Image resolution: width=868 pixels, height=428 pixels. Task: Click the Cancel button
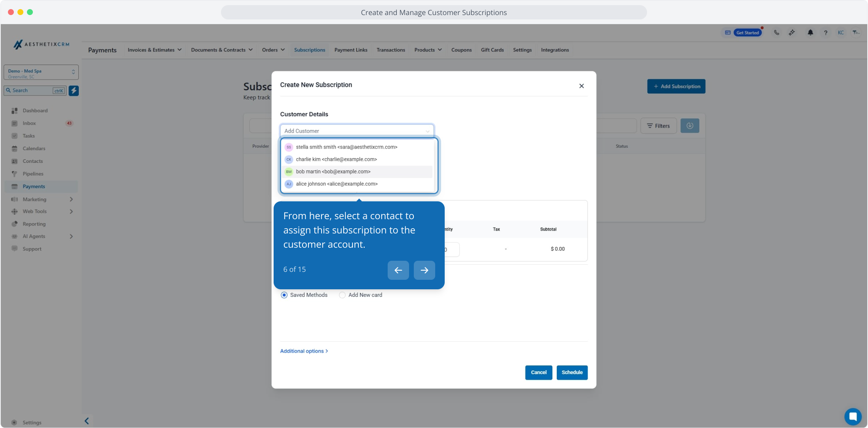[x=539, y=373]
